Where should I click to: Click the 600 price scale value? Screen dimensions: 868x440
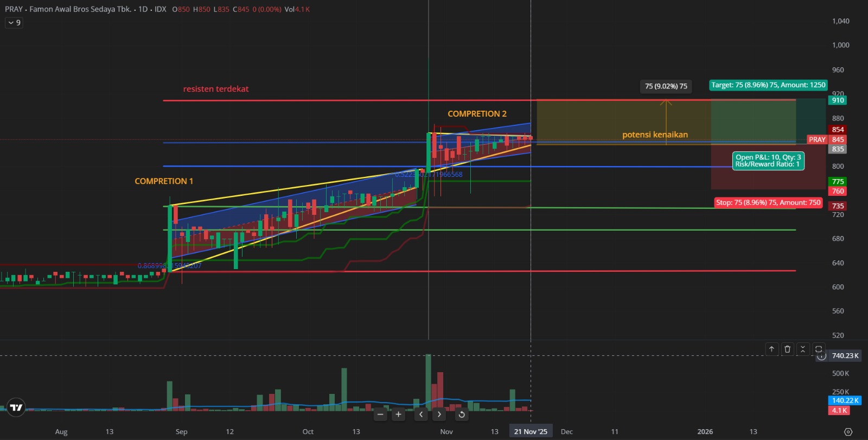tap(838, 287)
